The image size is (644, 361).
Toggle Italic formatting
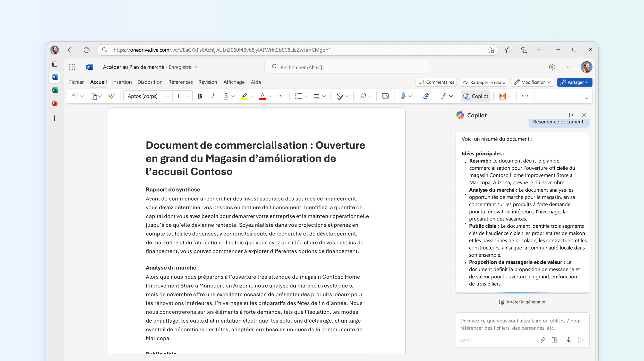[x=213, y=96]
